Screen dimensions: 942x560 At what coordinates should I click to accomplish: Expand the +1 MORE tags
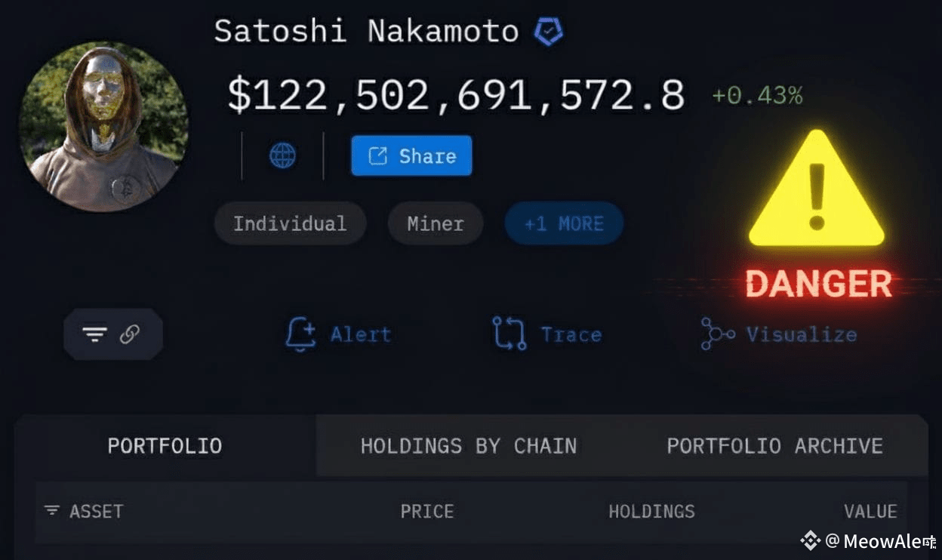tap(564, 223)
